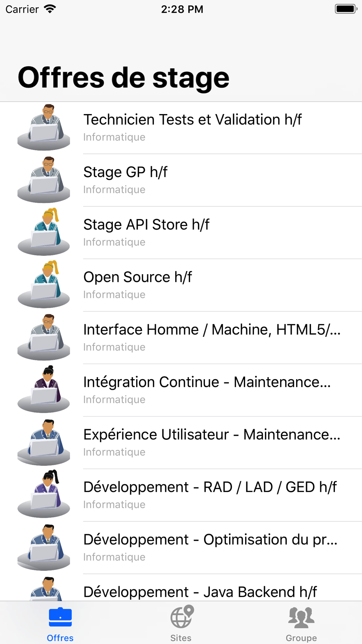Tap 'Informatique' under Open Source h/f
Image resolution: width=362 pixels, height=644 pixels.
(114, 295)
